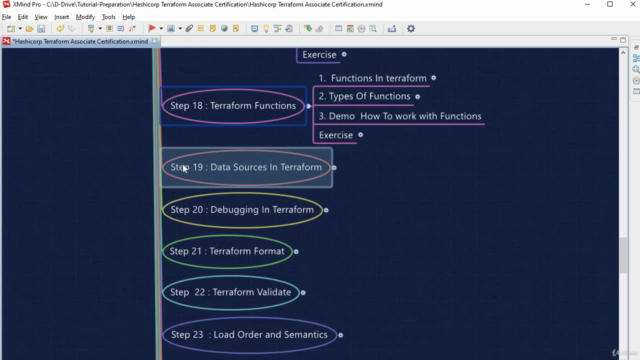Select Step 20 : Debugging In Terraform topic
640x360 pixels.
[x=242, y=210]
